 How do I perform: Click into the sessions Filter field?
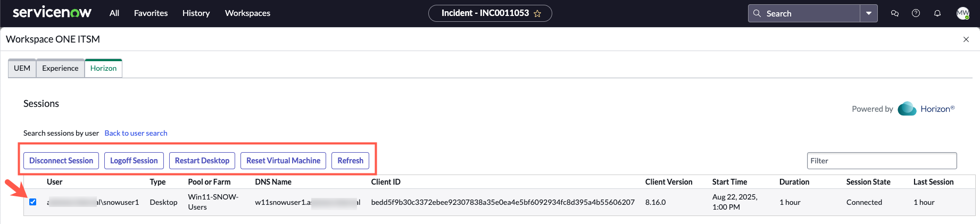(882, 161)
